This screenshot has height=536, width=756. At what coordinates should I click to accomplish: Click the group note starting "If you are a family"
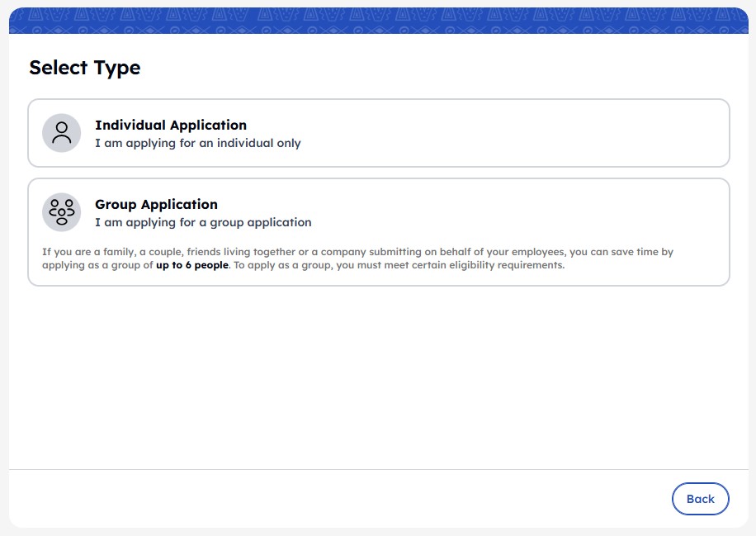[x=357, y=259]
